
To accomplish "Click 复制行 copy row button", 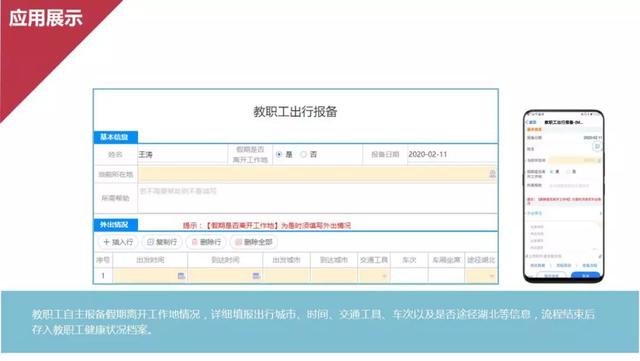I will tap(162, 242).
